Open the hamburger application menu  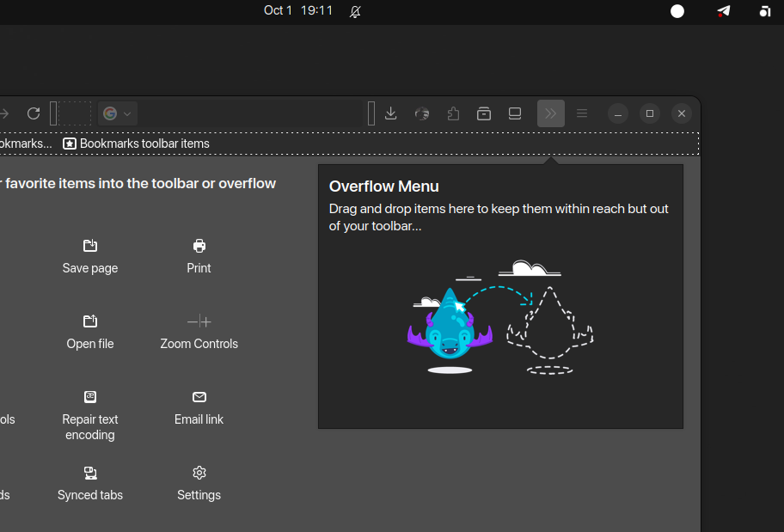tap(582, 113)
